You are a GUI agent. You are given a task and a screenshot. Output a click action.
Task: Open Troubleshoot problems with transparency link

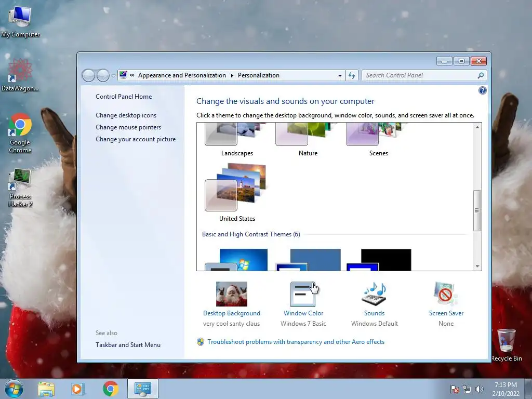pos(296,342)
